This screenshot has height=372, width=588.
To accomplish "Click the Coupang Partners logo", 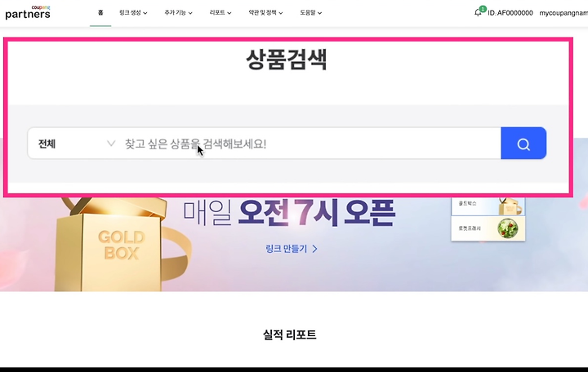I will click(x=28, y=13).
